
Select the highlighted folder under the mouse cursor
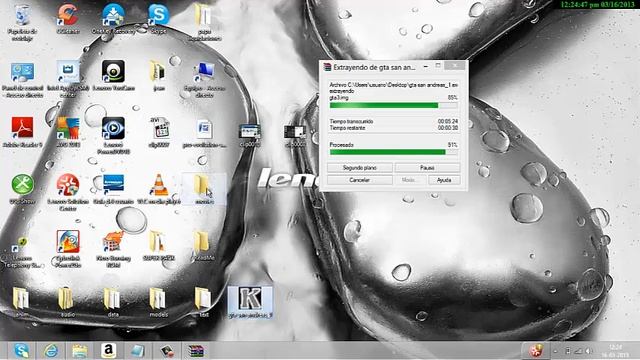204,189
